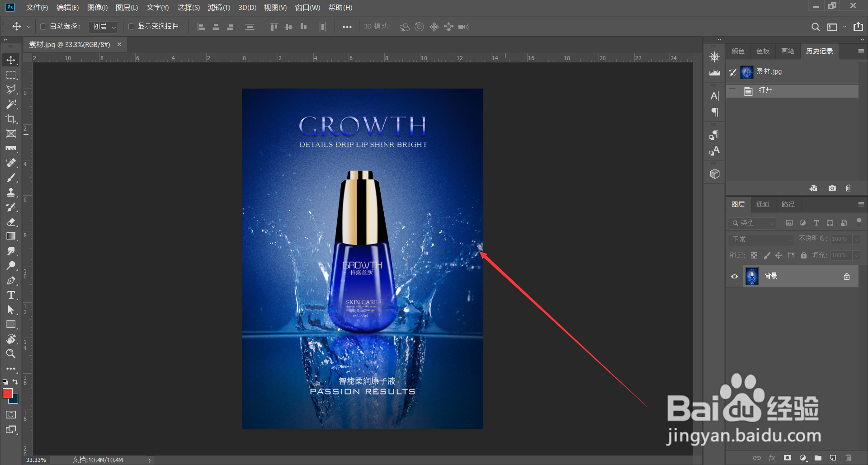Select the Rectangle shape tool

[x=11, y=324]
